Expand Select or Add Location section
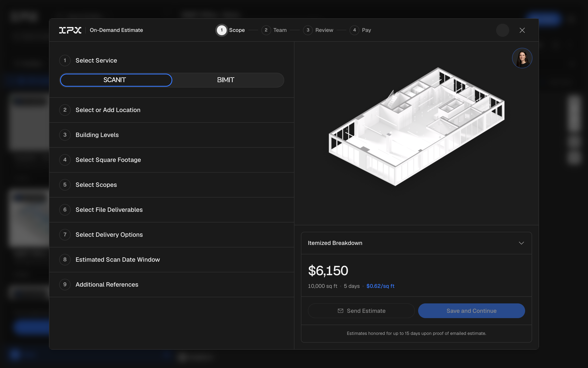 [171, 110]
